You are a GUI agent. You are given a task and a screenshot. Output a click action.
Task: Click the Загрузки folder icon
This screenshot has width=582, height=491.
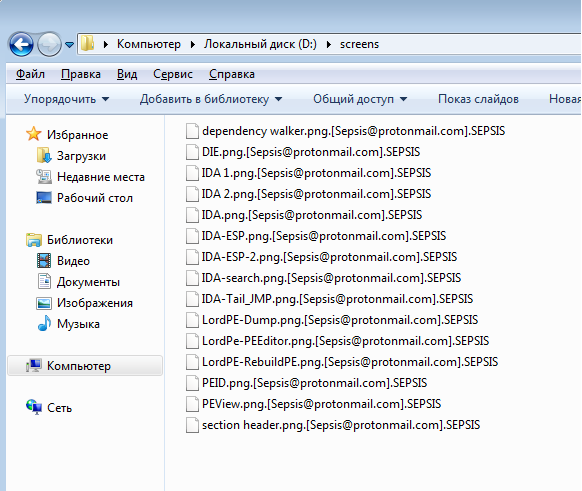pos(44,156)
